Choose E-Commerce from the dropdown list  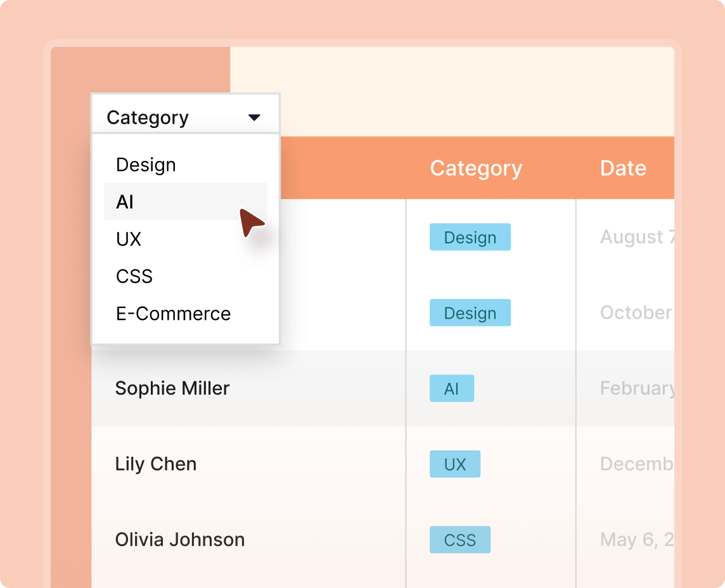pyautogui.click(x=173, y=314)
